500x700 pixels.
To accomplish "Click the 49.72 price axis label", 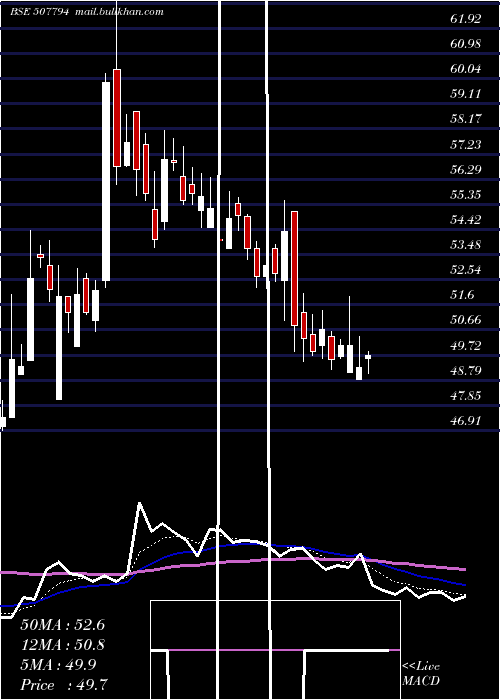I will [466, 346].
